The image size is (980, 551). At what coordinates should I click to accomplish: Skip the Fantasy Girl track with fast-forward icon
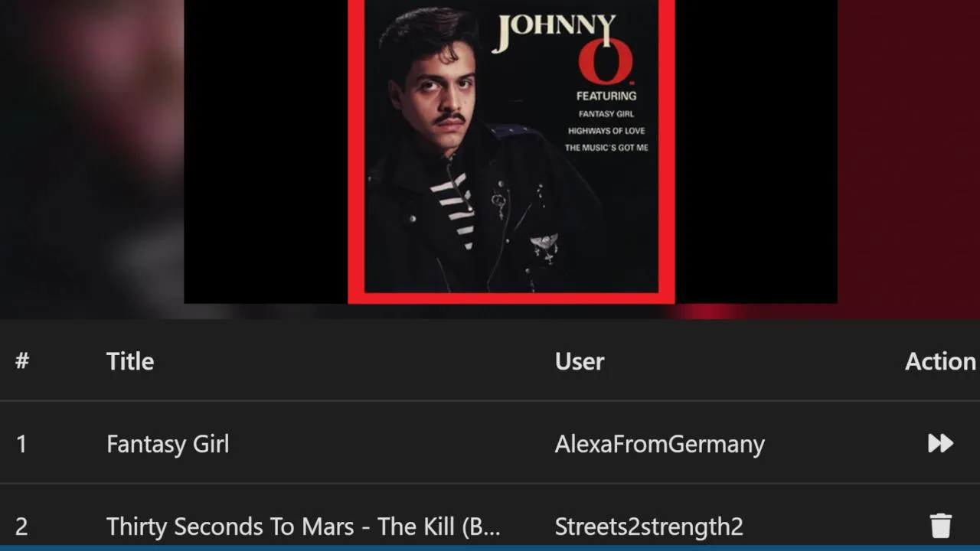click(x=940, y=443)
